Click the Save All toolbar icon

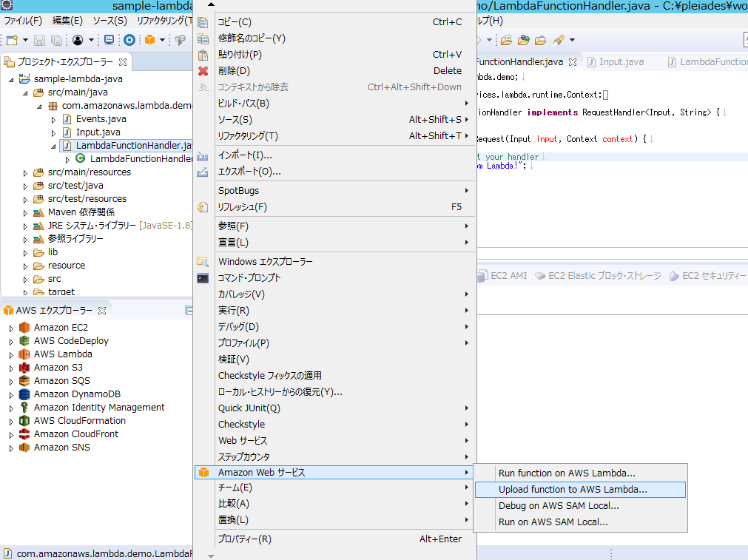click(56, 40)
